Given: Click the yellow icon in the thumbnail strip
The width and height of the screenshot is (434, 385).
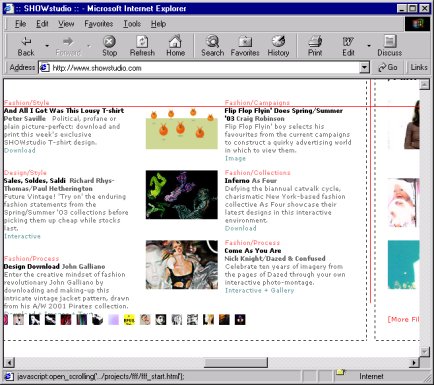Looking at the screenshot, I should point(129,320).
